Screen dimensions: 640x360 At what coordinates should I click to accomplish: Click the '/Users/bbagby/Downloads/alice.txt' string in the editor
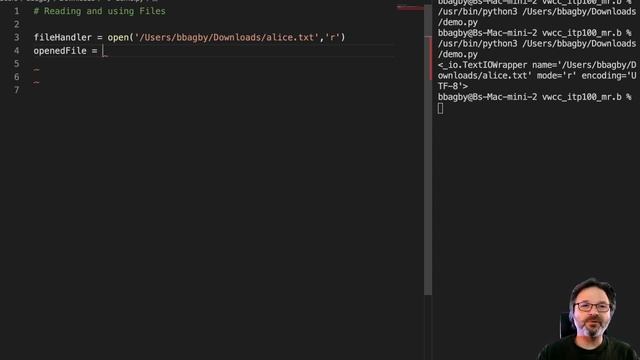226,38
